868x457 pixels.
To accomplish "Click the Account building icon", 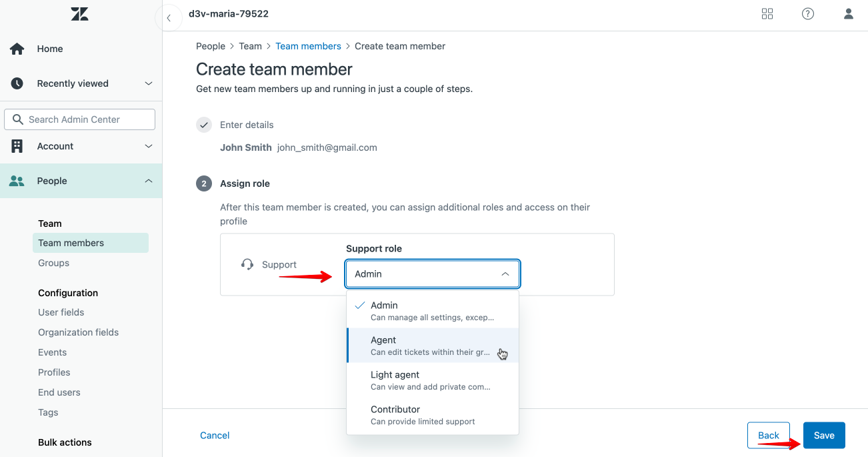I will tap(17, 146).
